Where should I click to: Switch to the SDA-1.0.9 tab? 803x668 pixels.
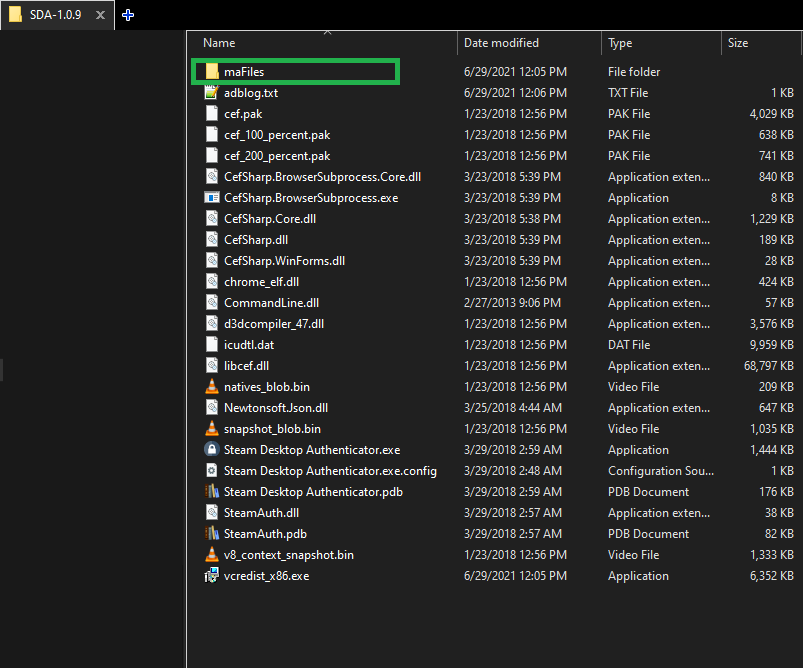click(x=55, y=15)
